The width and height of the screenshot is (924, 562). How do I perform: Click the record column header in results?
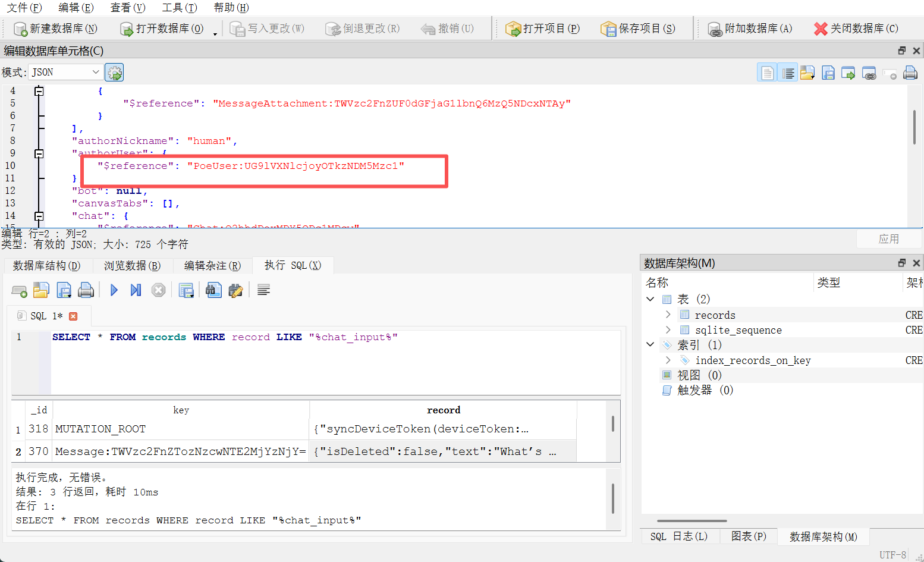(x=443, y=410)
